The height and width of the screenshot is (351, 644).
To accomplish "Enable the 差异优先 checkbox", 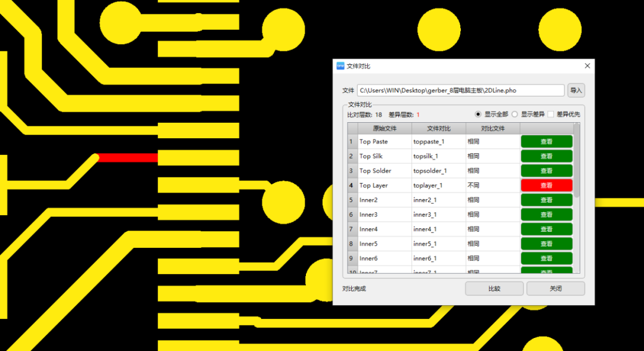I will (x=551, y=114).
